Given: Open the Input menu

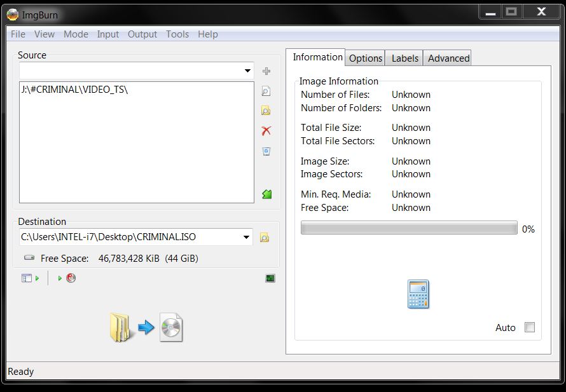Looking at the screenshot, I should tap(108, 34).
